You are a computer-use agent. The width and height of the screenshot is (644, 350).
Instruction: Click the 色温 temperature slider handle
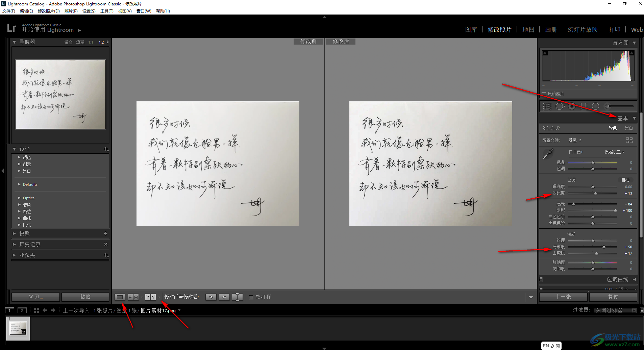coord(593,162)
